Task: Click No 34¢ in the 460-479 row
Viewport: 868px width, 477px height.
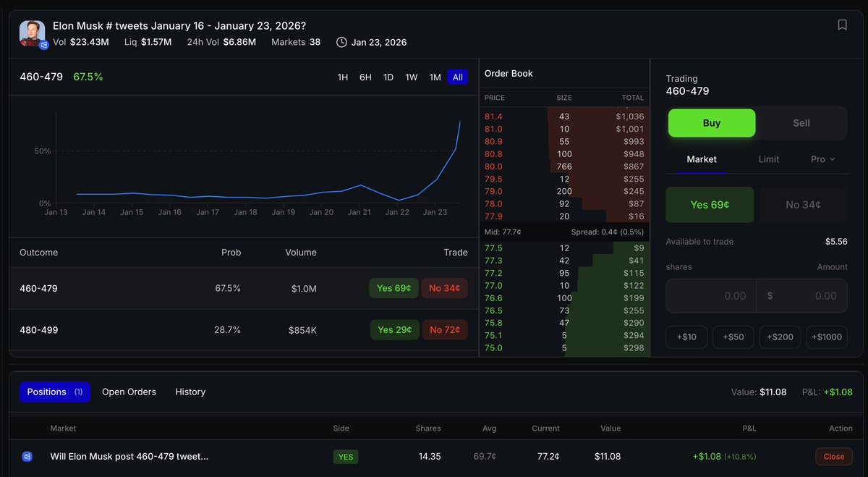Action: click(x=445, y=288)
